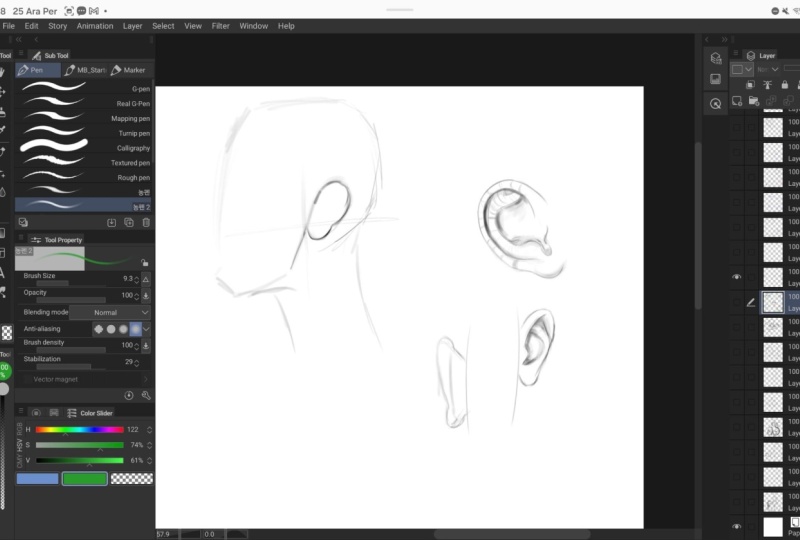Toggle clip to layer below icon

750,85
